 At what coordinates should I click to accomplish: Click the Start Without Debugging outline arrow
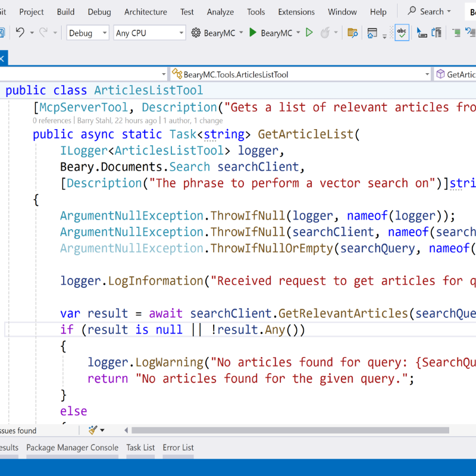pos(309,33)
